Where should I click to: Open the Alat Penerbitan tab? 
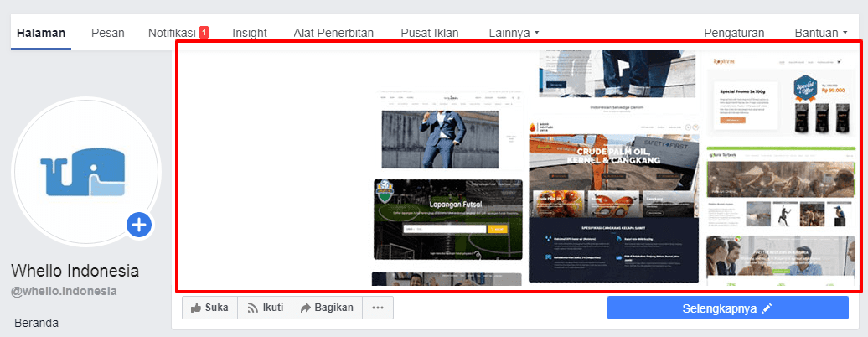(333, 34)
